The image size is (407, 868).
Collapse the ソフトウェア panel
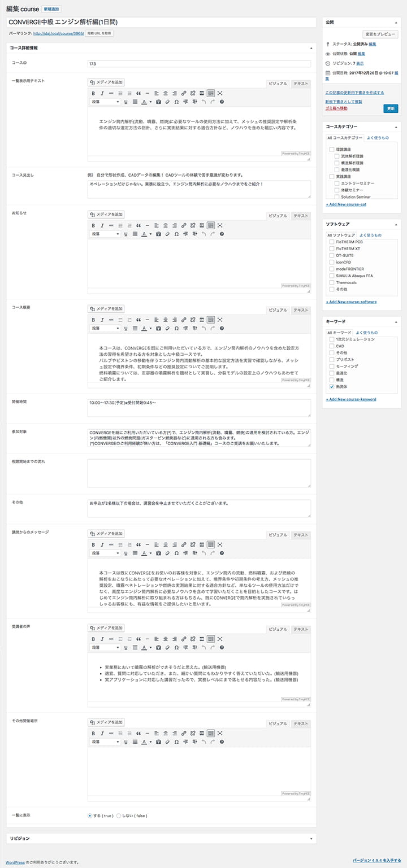point(396,224)
